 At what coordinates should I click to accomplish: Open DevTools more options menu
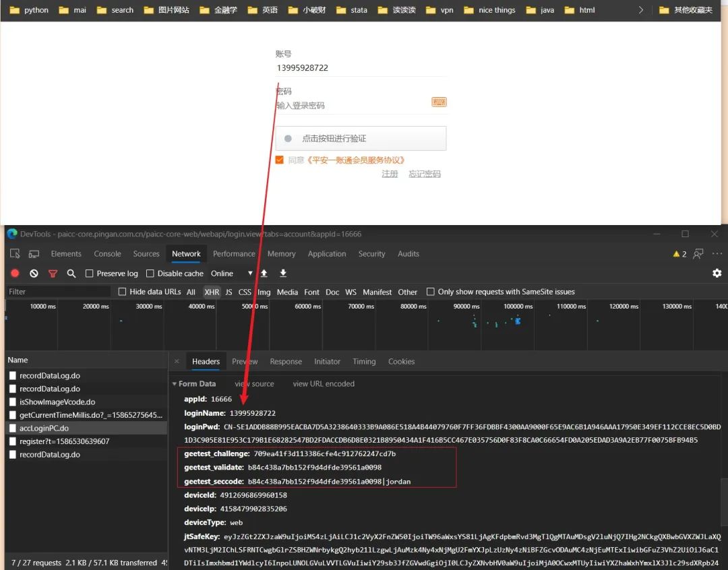(717, 253)
